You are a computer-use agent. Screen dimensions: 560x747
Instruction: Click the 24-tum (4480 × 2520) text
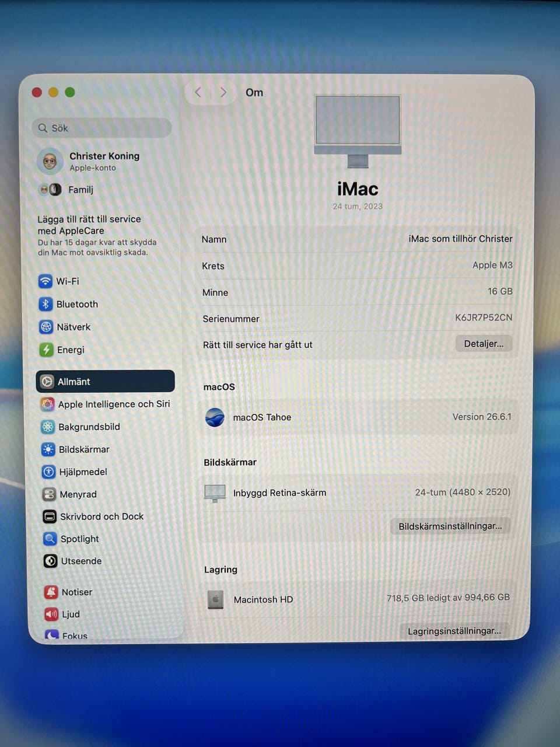[463, 492]
